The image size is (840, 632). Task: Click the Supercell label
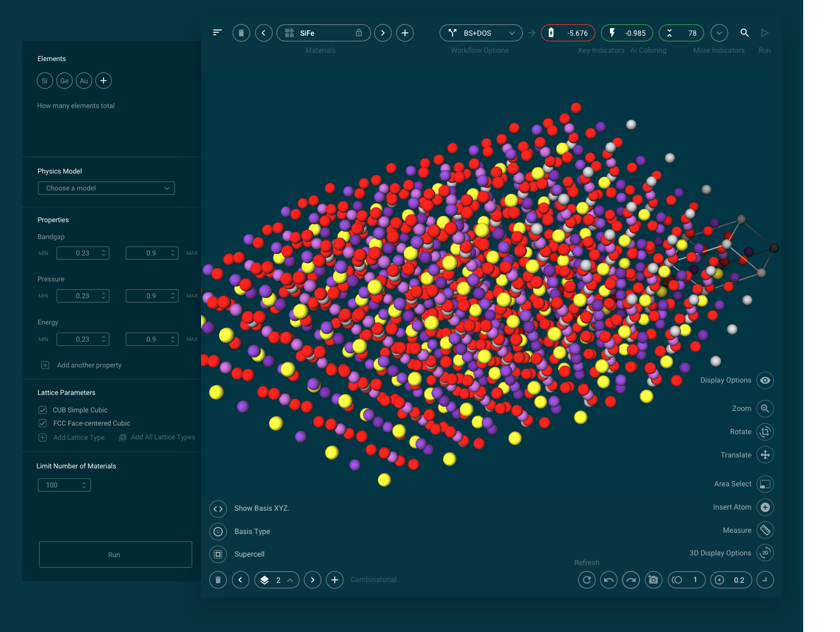click(x=249, y=554)
